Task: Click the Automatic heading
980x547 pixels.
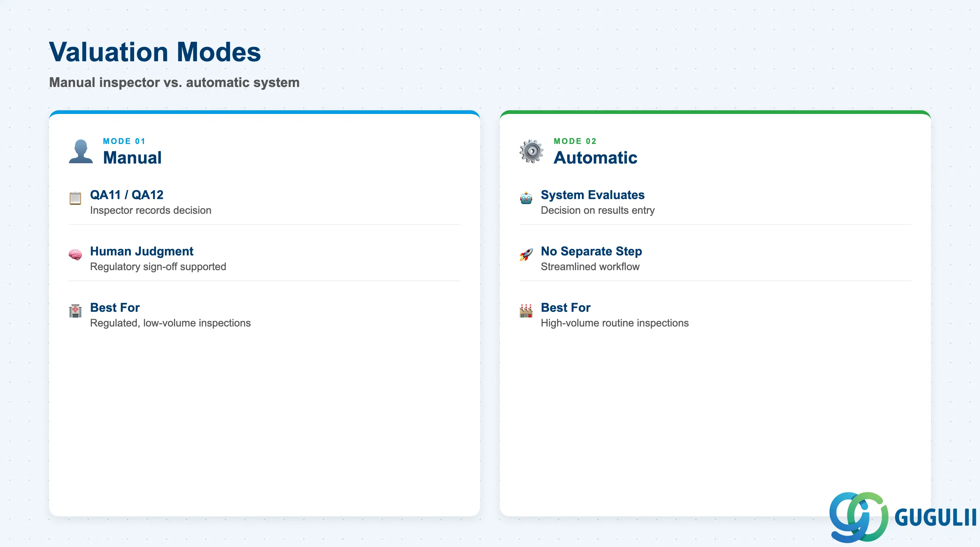Action: [x=595, y=157]
